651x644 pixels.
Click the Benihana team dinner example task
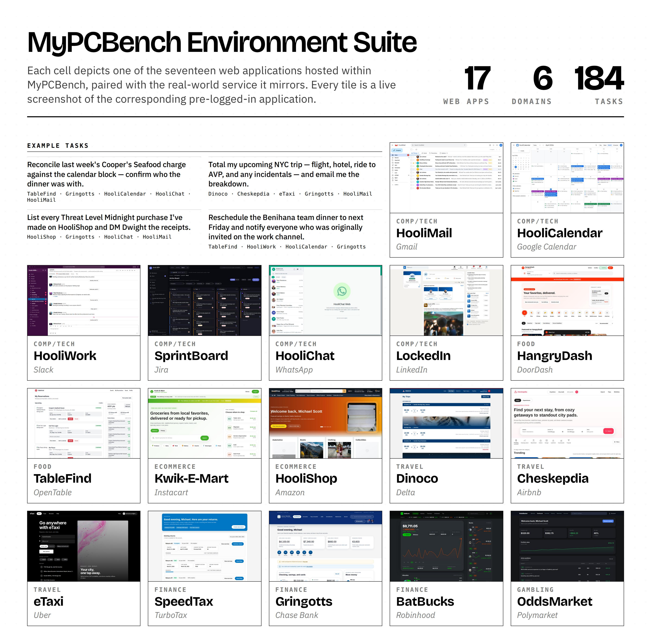286,227
